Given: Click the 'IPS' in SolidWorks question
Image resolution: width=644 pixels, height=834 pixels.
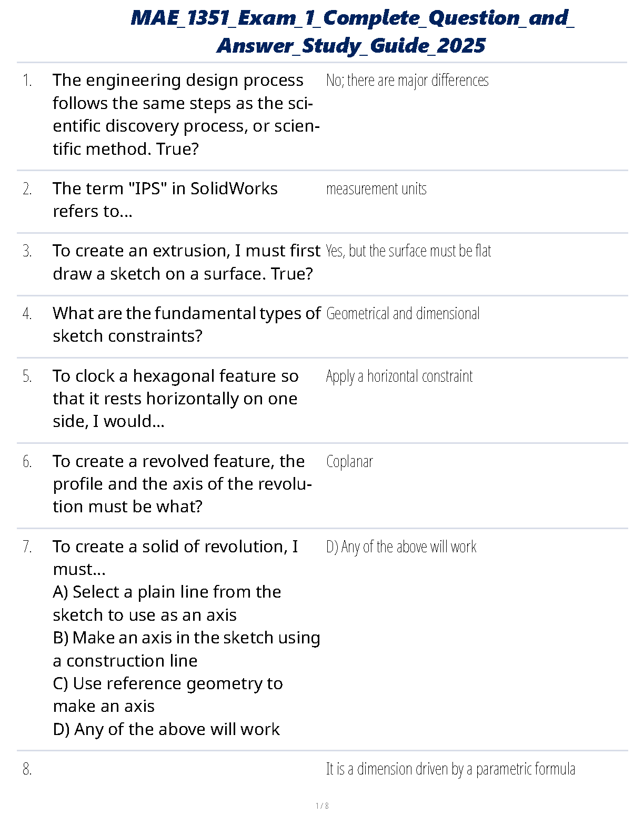Looking at the screenshot, I should 165,200.
